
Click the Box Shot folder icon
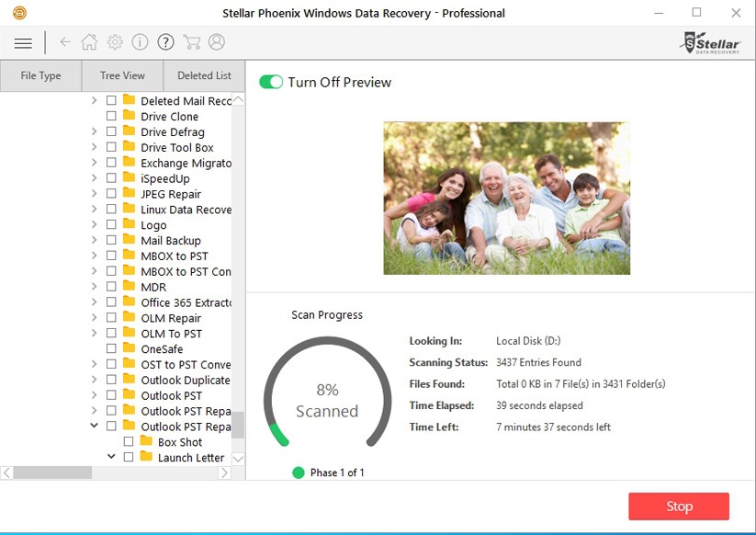click(x=146, y=441)
